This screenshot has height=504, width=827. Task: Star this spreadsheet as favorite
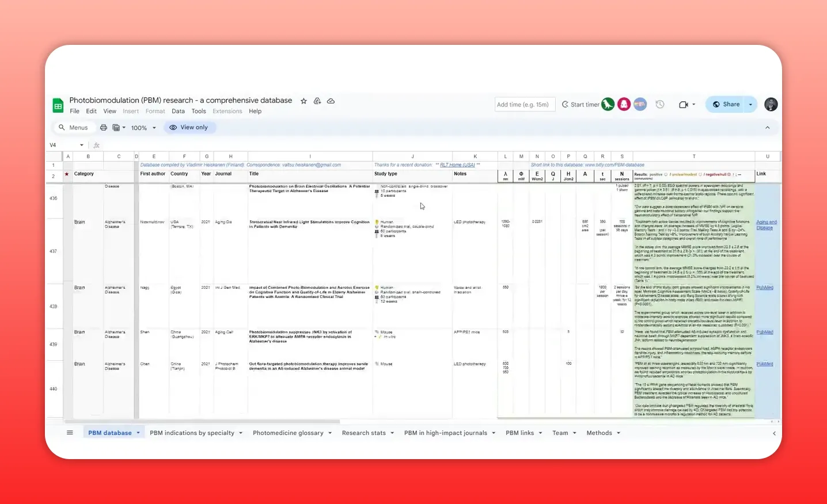coord(304,101)
